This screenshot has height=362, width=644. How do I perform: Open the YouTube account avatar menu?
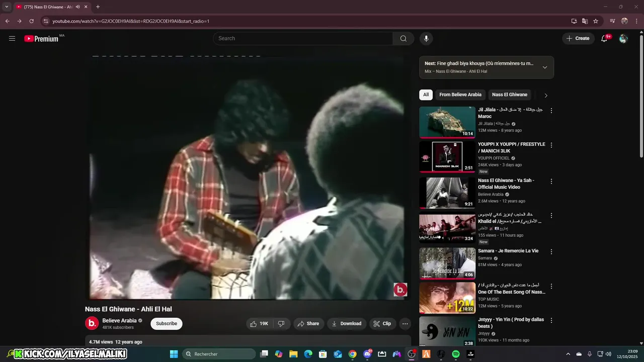[623, 38]
